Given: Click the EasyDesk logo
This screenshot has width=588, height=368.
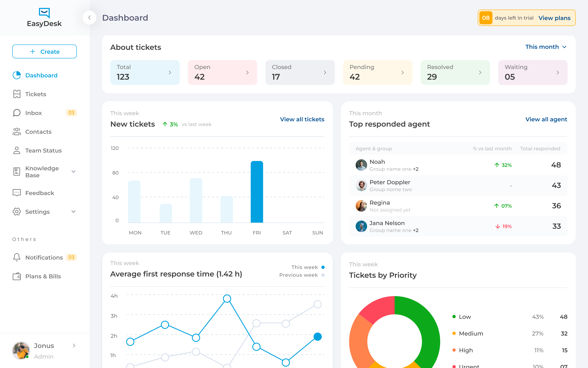Looking at the screenshot, I should click(x=44, y=17).
